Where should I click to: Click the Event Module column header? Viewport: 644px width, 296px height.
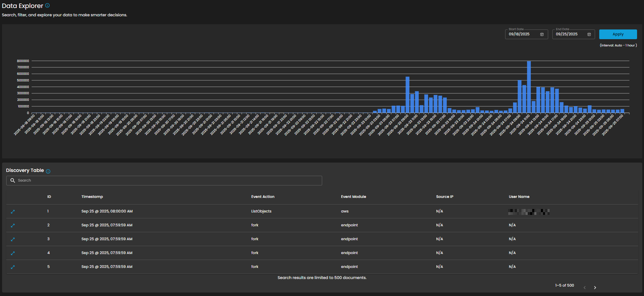point(353,197)
